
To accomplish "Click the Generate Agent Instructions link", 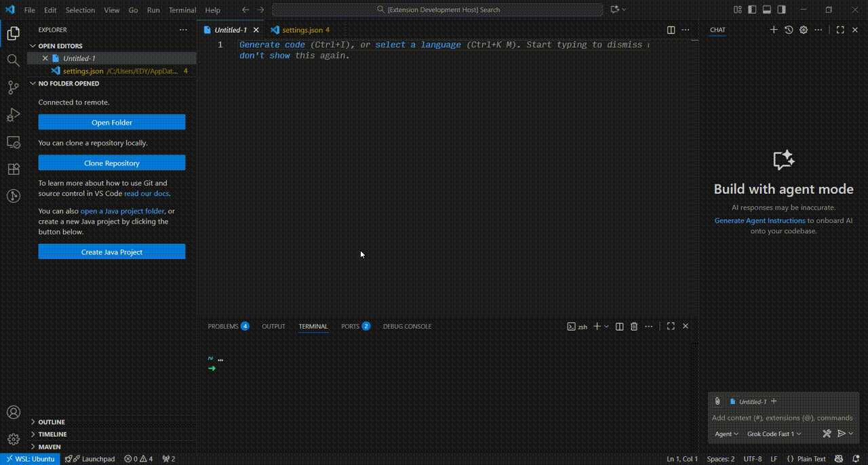I will tap(759, 220).
